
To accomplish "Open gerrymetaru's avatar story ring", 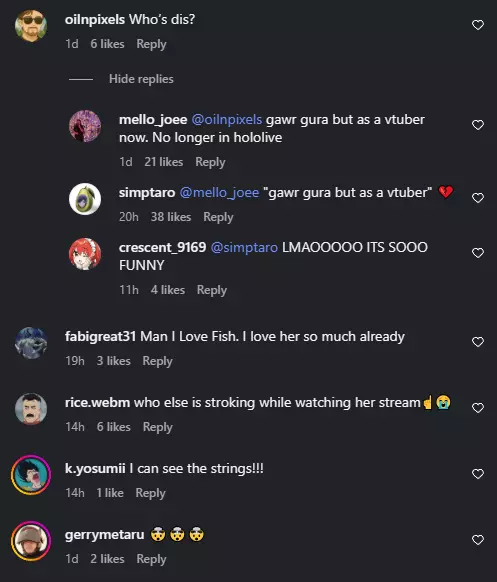I will (31, 541).
